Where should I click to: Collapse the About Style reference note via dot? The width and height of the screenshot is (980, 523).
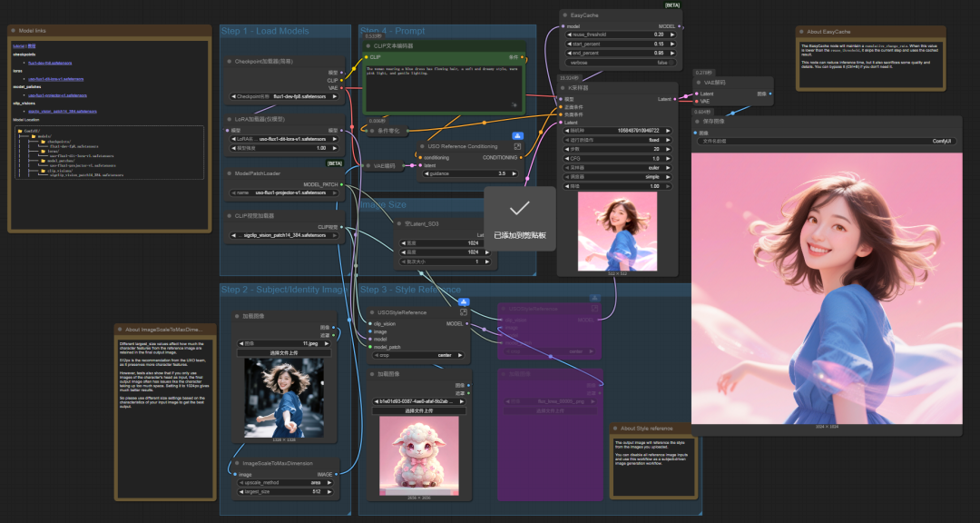pos(615,429)
